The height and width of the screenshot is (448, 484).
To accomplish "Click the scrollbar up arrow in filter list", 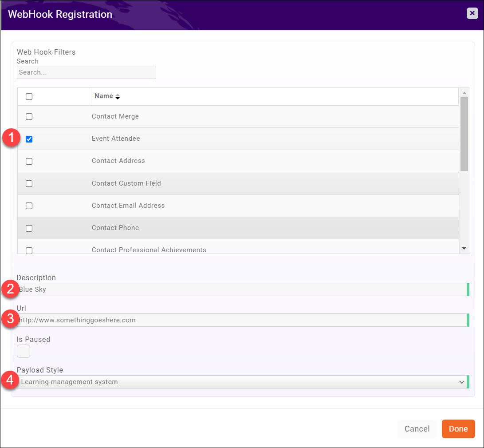I will (464, 93).
